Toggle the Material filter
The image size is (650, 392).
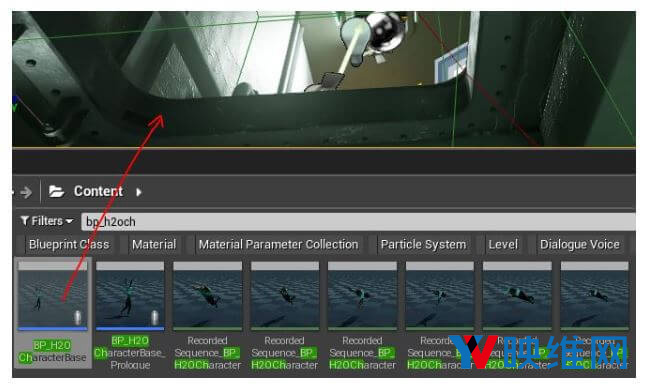[x=154, y=244]
